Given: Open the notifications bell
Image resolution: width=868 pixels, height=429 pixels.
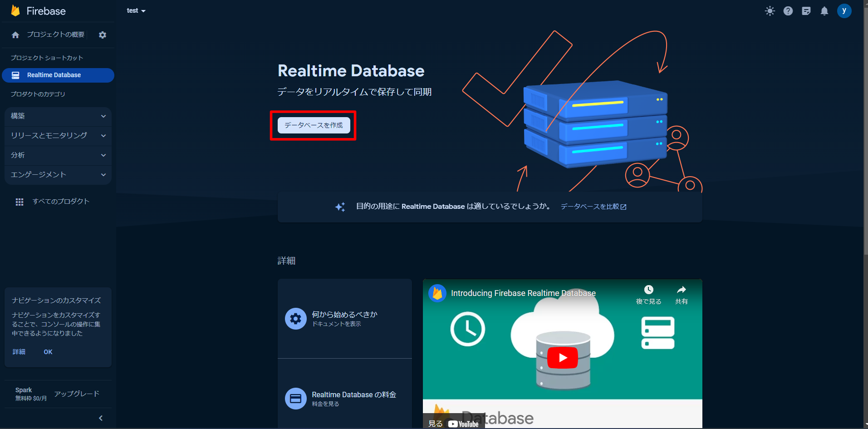Looking at the screenshot, I should click(825, 11).
